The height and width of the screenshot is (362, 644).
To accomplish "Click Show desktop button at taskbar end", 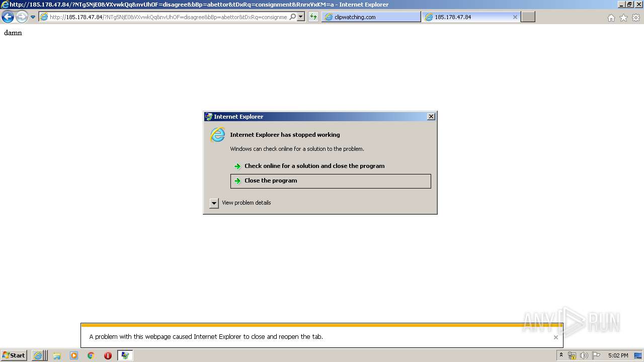I will (639, 355).
